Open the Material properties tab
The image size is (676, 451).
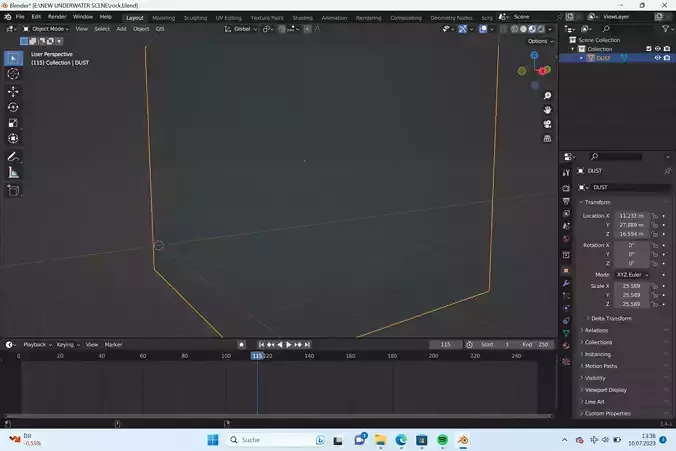coord(566,345)
